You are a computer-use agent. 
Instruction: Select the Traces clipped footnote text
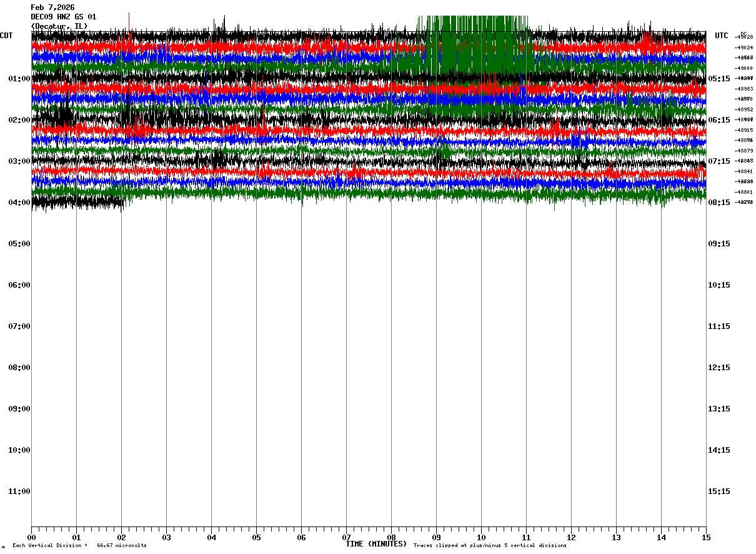click(x=490, y=546)
